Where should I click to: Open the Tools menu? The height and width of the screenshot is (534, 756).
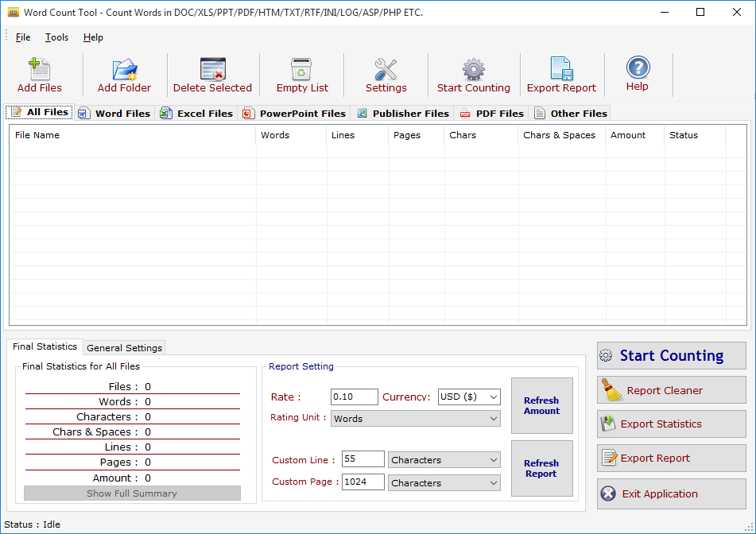pos(56,37)
